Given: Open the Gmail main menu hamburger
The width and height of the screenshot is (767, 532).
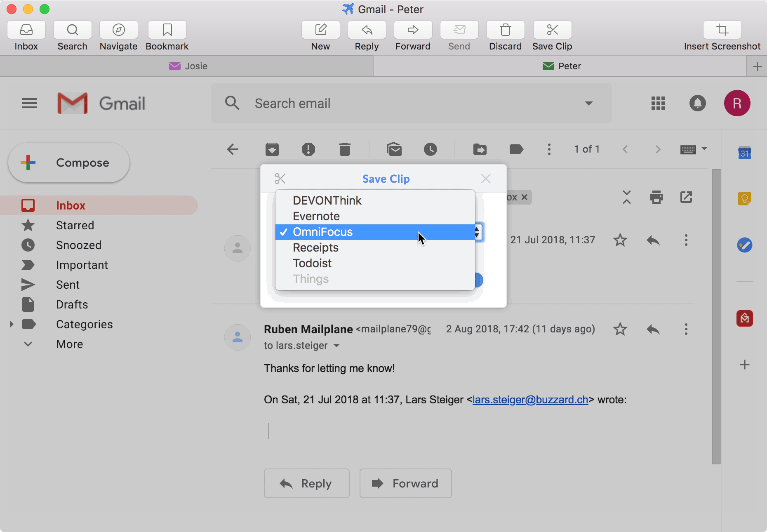Looking at the screenshot, I should tap(30, 103).
